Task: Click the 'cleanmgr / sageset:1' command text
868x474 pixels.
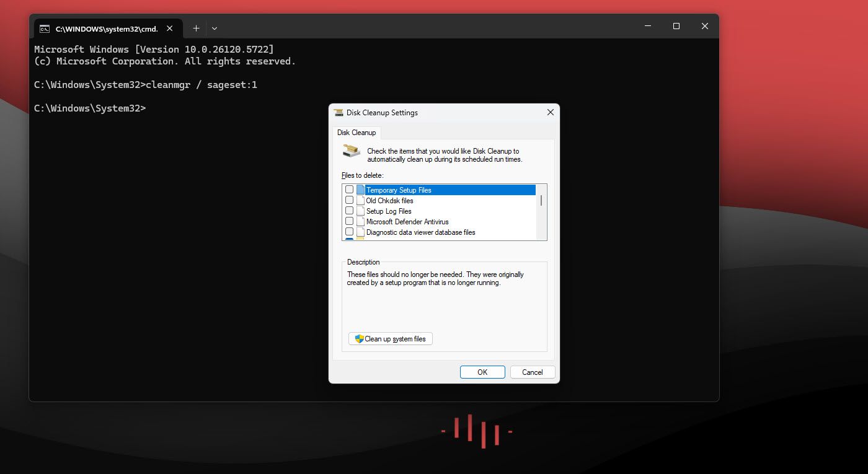Action: (x=201, y=85)
